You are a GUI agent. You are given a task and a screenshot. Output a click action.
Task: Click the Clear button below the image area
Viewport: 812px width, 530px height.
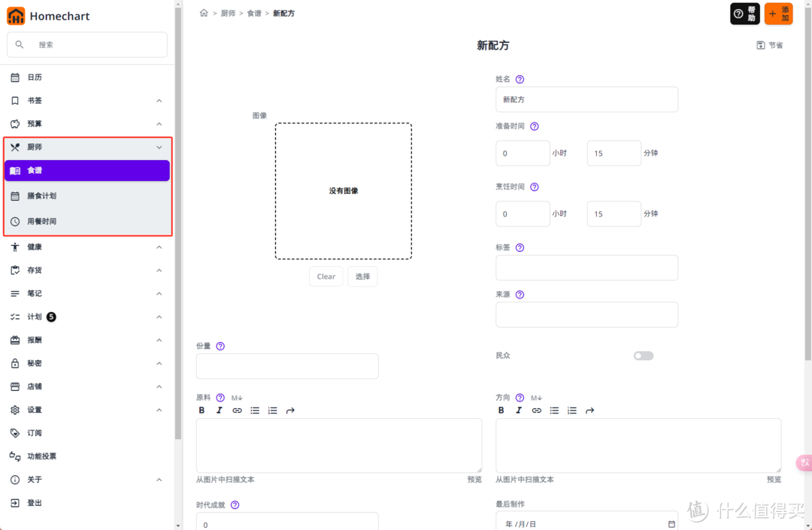(326, 276)
